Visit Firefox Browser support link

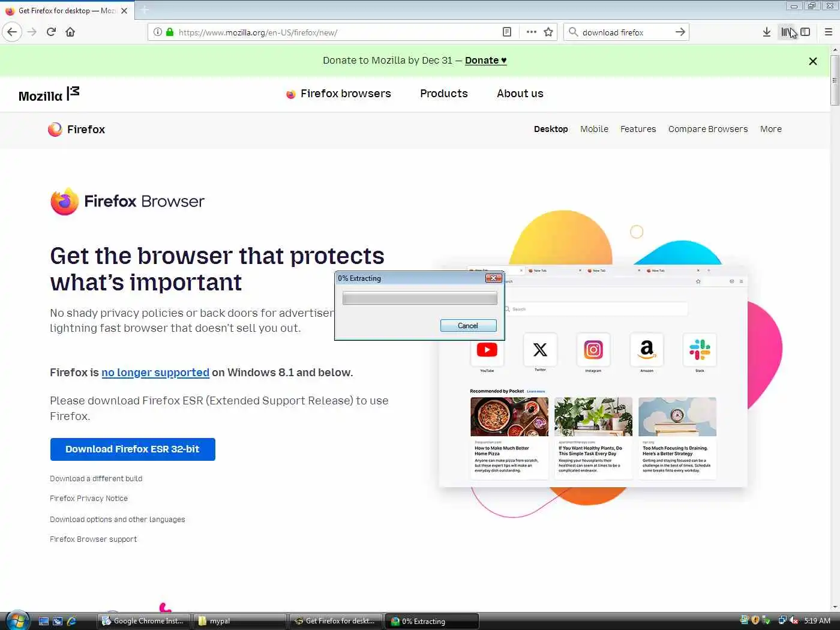(93, 539)
